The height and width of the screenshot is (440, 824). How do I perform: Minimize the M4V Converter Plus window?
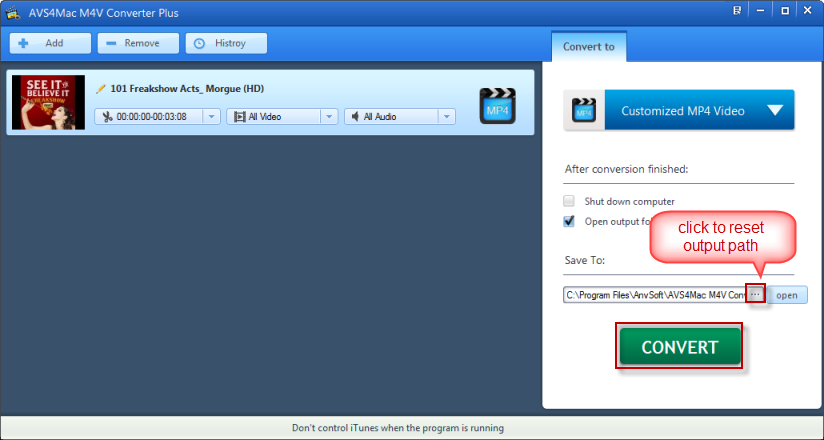pyautogui.click(x=760, y=11)
